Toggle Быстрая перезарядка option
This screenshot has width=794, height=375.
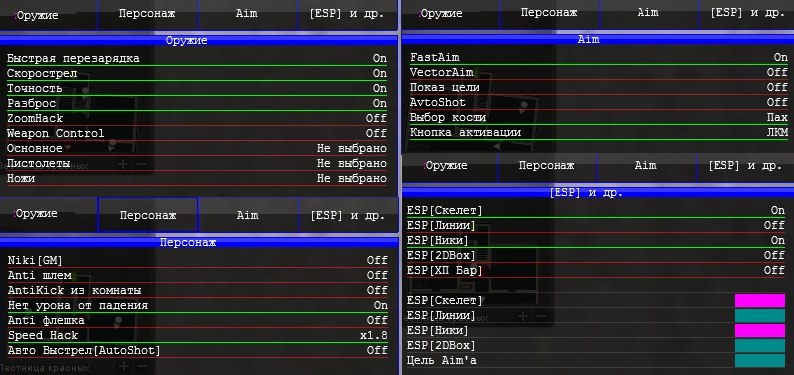(x=196, y=58)
